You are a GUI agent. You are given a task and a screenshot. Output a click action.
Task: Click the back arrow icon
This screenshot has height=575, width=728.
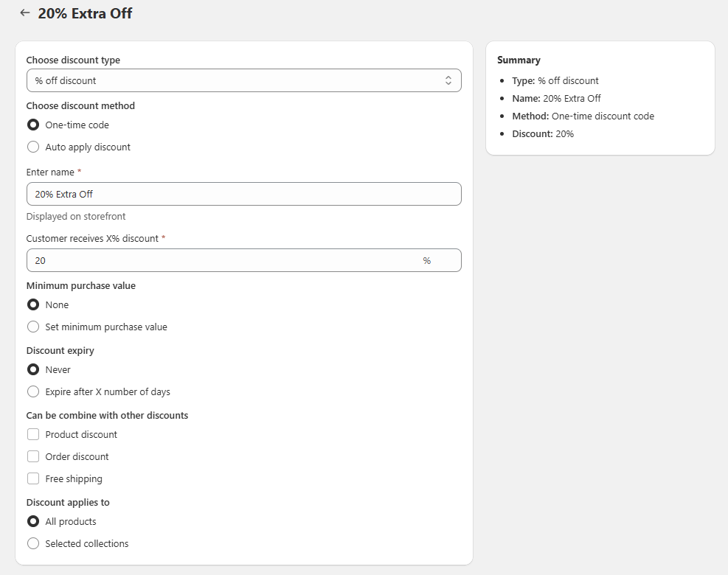25,13
